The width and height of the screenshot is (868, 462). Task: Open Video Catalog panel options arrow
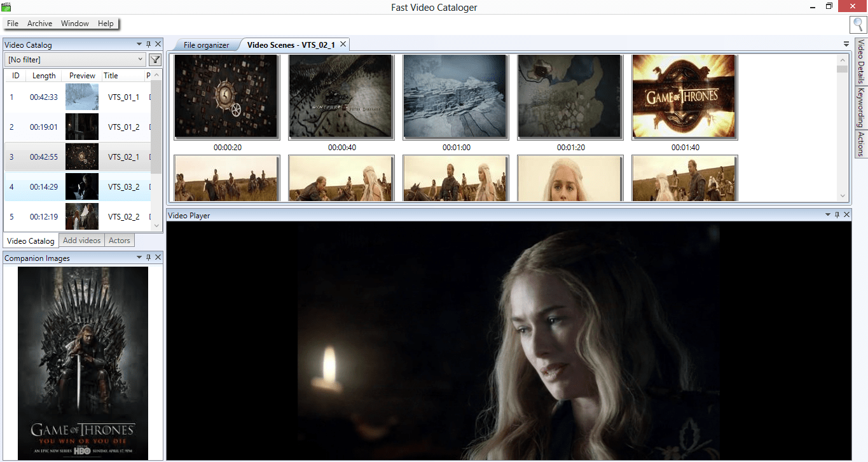[x=139, y=45]
